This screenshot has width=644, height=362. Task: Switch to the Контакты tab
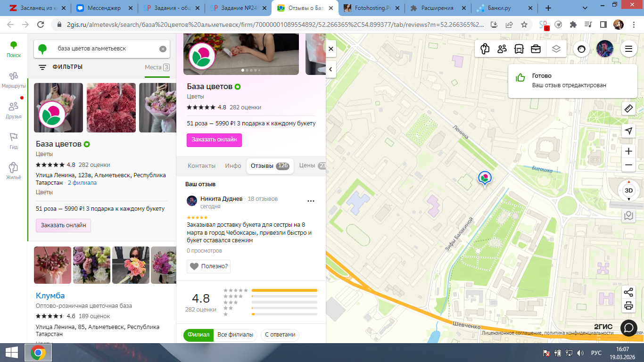pyautogui.click(x=201, y=166)
